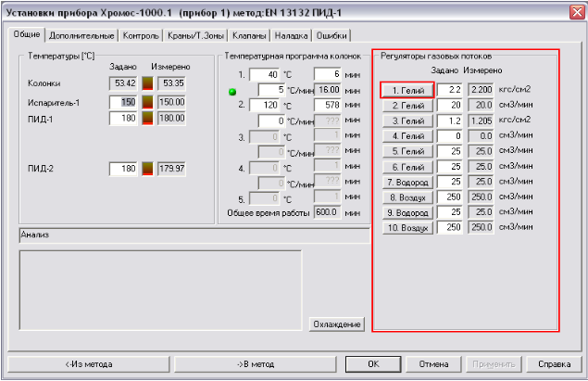
Task: Confirm with the OK button
Action: click(x=372, y=364)
